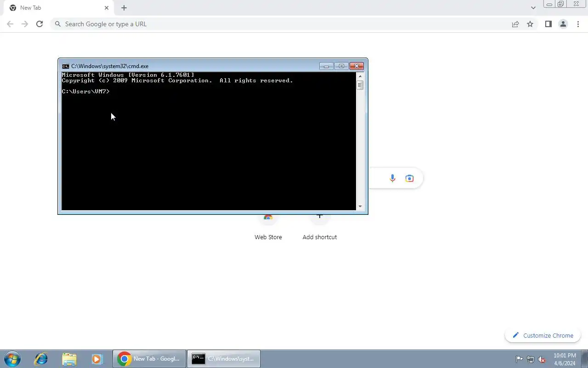The height and width of the screenshot is (368, 588).
Task: Start voice search with the microphone
Action: (392, 178)
